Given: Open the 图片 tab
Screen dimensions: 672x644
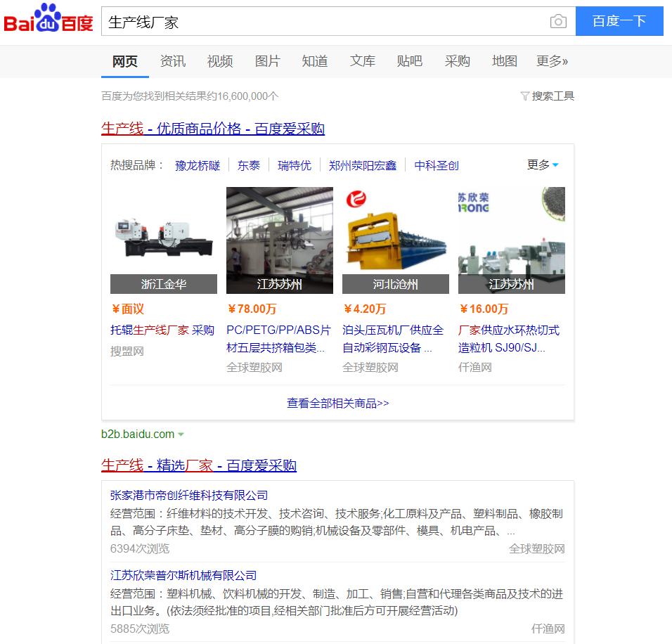Looking at the screenshot, I should tap(267, 61).
